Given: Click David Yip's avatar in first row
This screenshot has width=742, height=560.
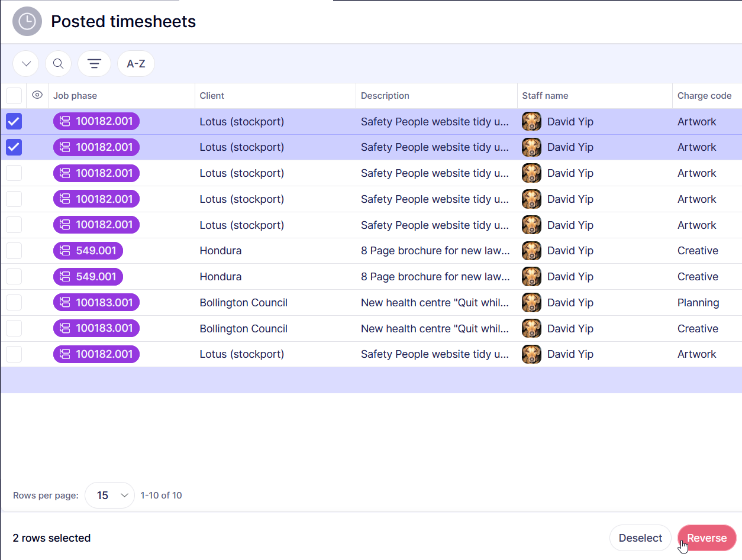Looking at the screenshot, I should [x=531, y=122].
